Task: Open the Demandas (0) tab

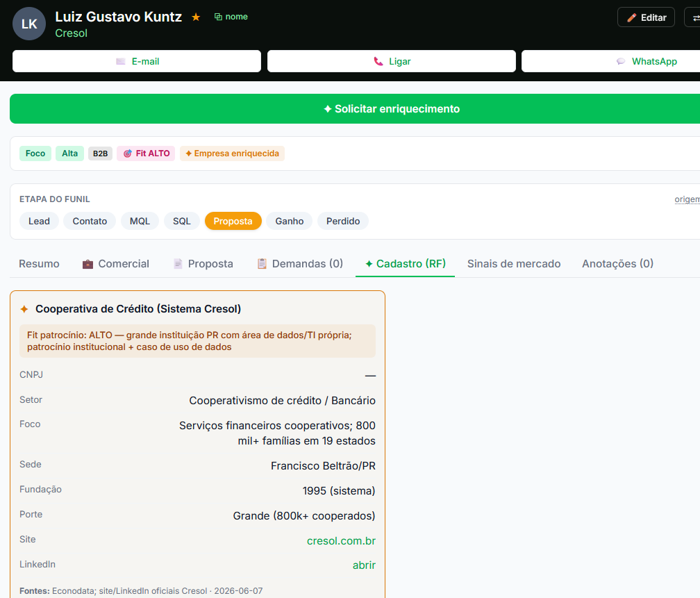Action: (299, 263)
